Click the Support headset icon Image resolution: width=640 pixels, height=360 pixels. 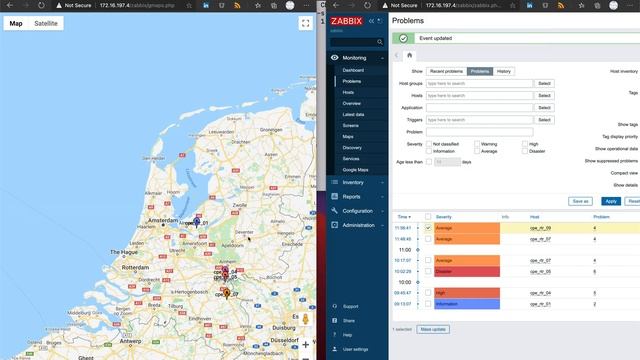point(335,306)
